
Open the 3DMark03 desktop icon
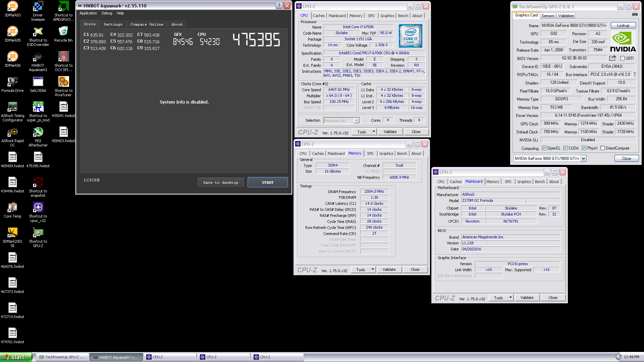tap(12, 9)
